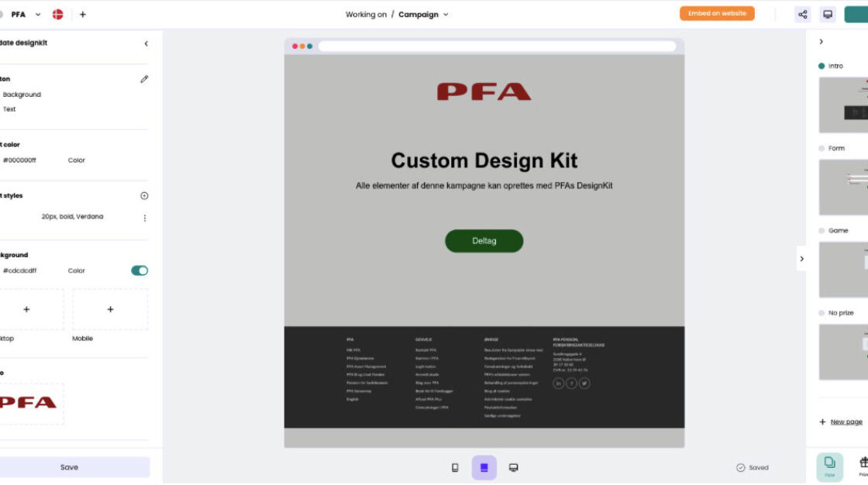Image resolution: width=868 pixels, height=485 pixels.
Task: Select the No prize page radio
Action: click(x=821, y=313)
